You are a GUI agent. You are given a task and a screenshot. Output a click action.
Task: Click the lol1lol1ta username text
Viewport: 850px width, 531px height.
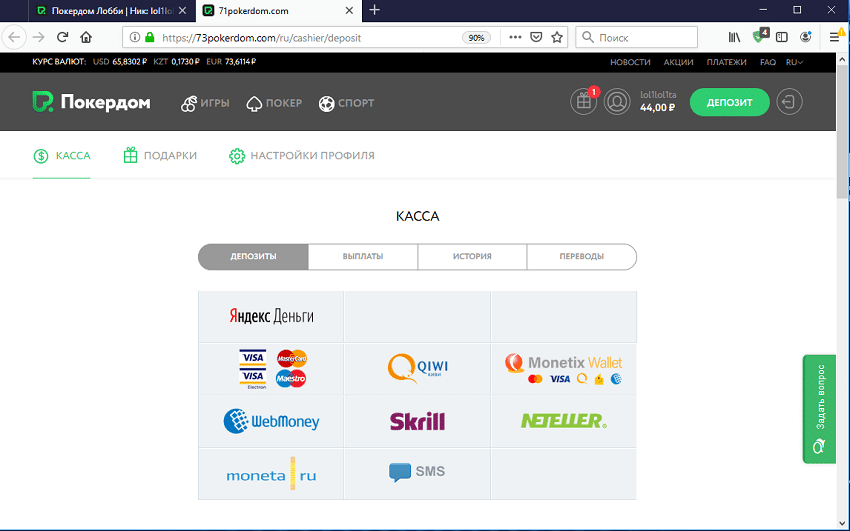(x=658, y=95)
